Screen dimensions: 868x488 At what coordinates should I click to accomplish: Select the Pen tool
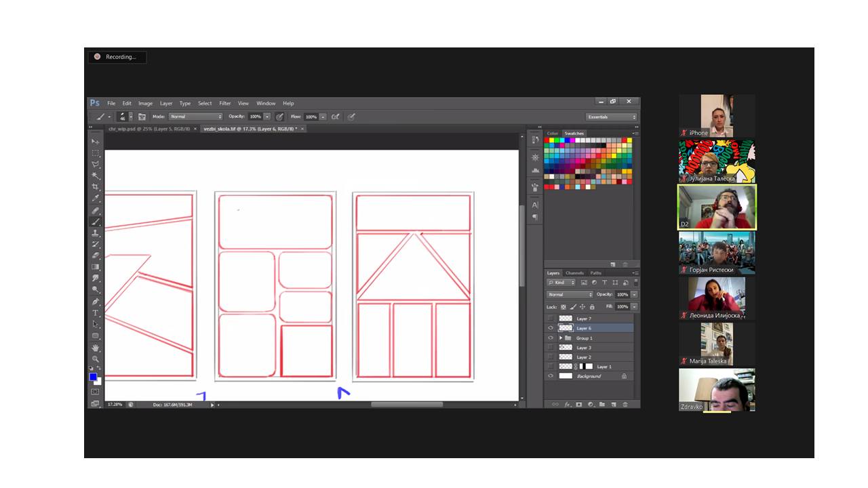[x=96, y=302]
